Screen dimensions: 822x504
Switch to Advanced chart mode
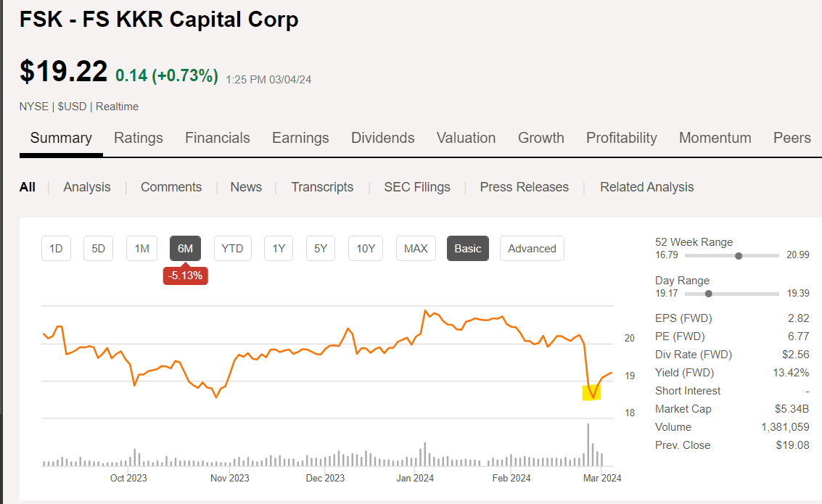point(532,249)
